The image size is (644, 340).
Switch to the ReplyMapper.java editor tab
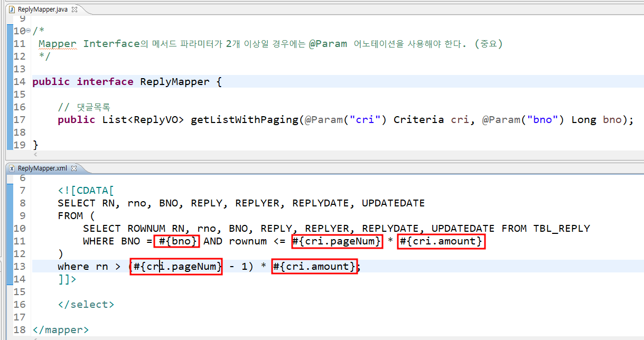pyautogui.click(x=42, y=10)
